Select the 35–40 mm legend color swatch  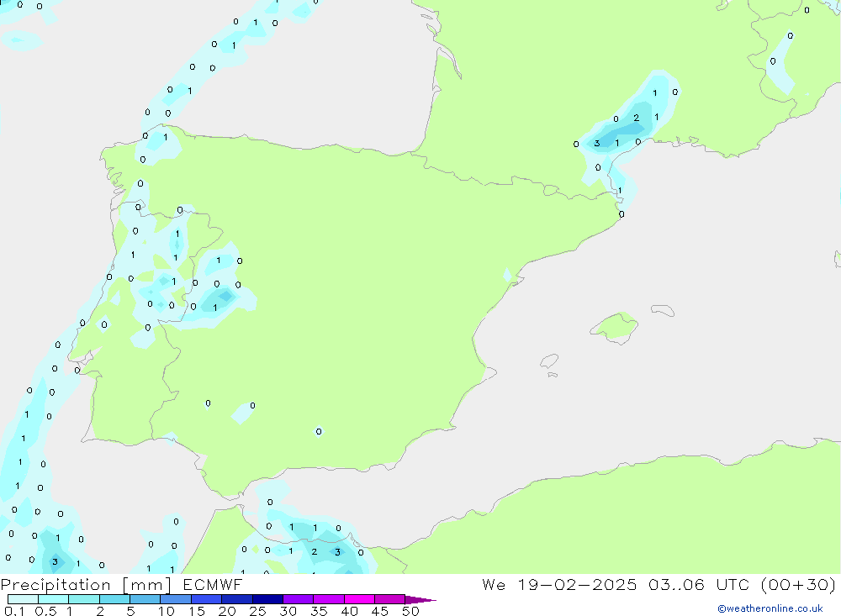[x=329, y=599]
